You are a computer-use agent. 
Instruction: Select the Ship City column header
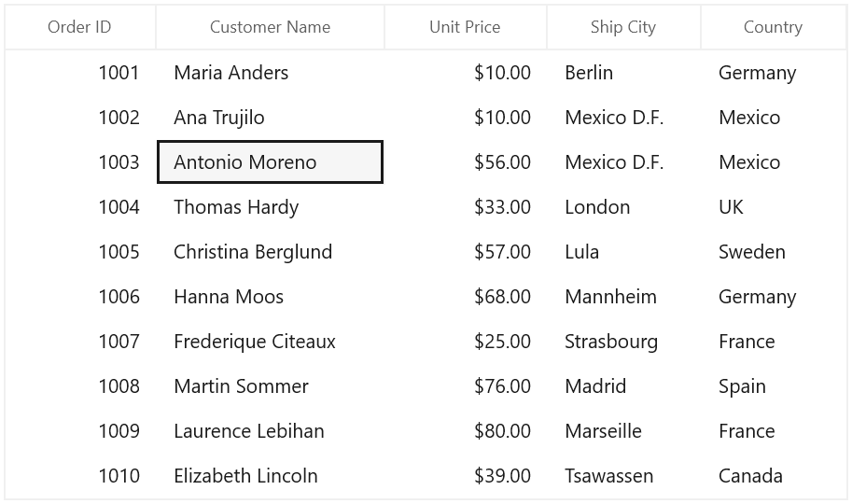point(623,27)
